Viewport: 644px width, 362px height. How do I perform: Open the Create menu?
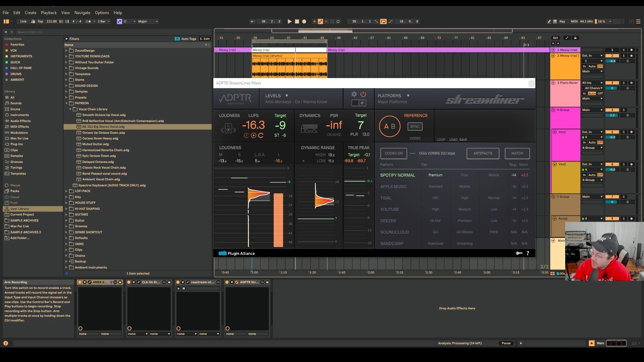31,13
